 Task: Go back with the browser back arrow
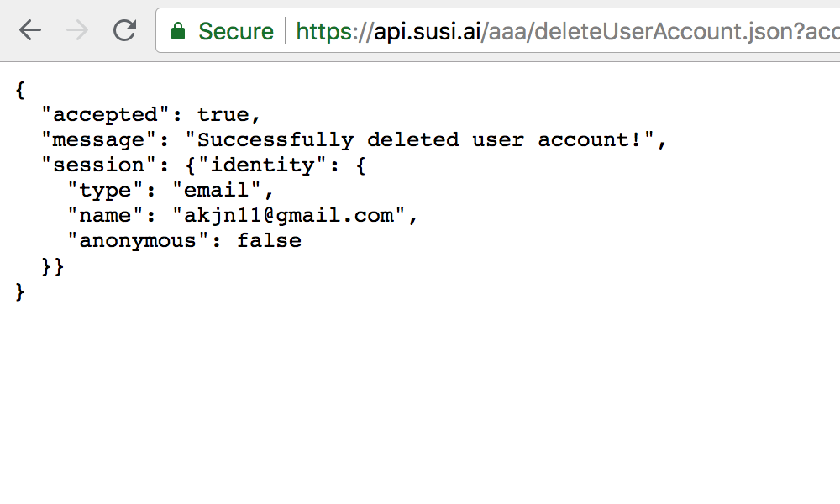click(x=30, y=30)
